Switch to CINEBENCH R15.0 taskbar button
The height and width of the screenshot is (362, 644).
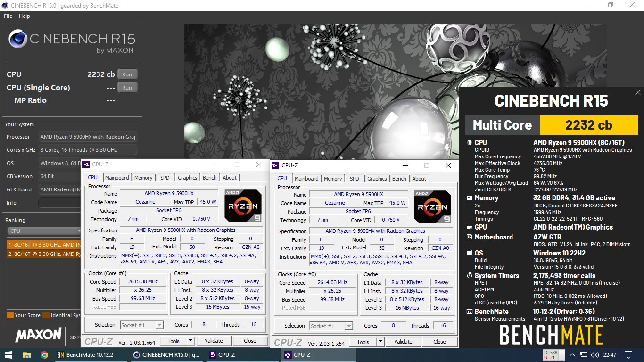pyautogui.click(x=167, y=355)
